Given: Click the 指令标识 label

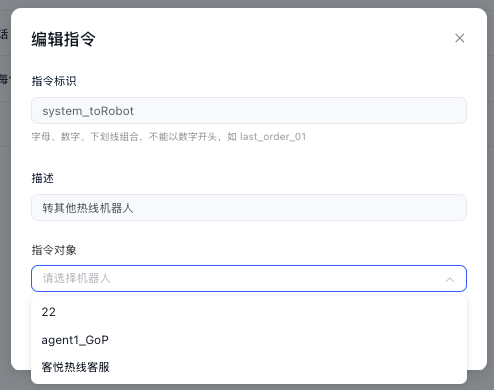Looking at the screenshot, I should 54,81.
